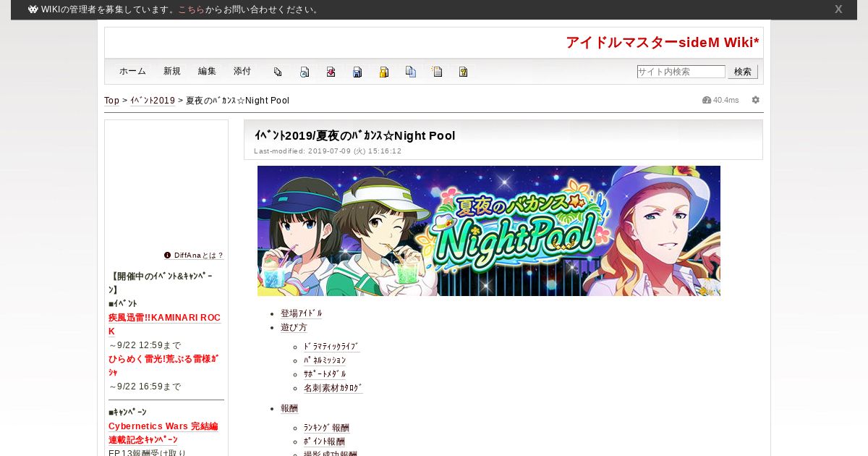Open the backup history clock-page icon
The image size is (868, 456).
pyautogui.click(x=305, y=72)
